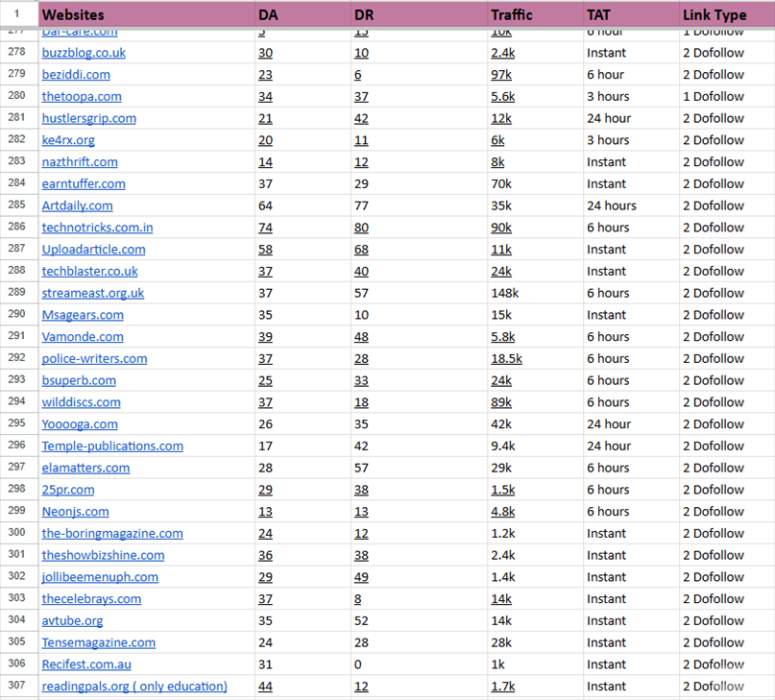This screenshot has height=700, width=775.
Task: Select the Link Type column header cell
Action: click(727, 14)
